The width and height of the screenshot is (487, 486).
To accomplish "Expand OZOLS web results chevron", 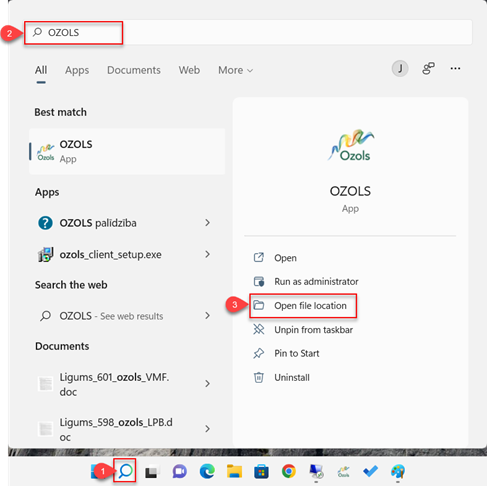I will pyautogui.click(x=207, y=315).
